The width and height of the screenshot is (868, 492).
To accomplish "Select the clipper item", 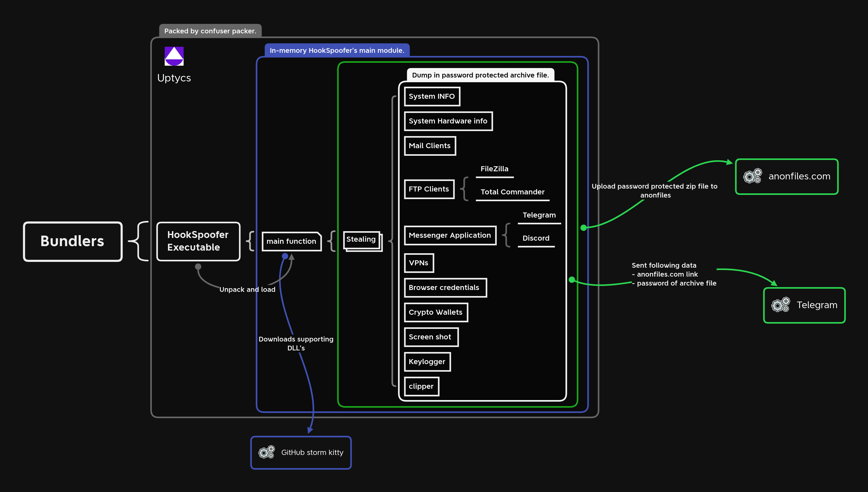I will coord(421,386).
